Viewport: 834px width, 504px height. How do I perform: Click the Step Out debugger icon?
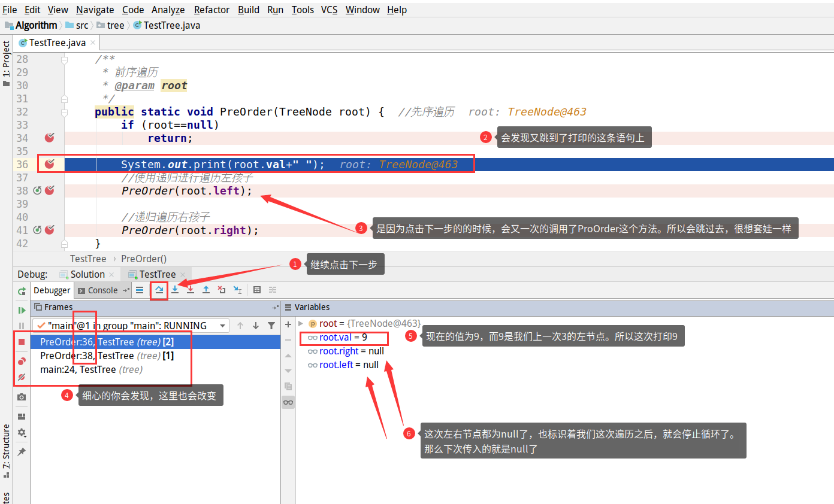pyautogui.click(x=206, y=290)
